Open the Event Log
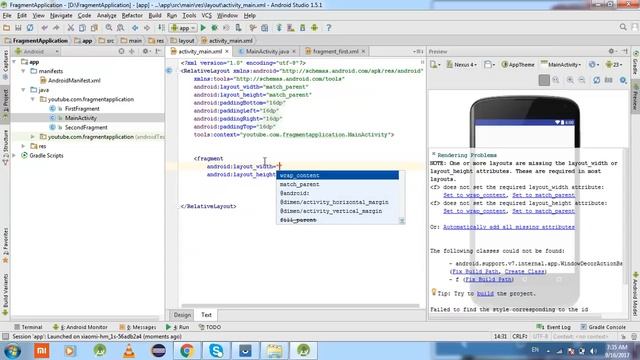The width and height of the screenshot is (640, 360). click(x=554, y=327)
